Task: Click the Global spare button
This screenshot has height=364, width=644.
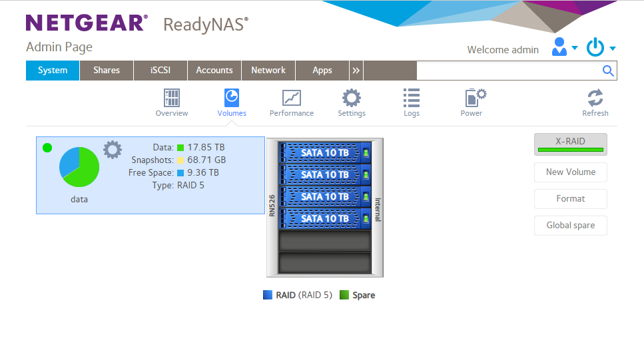Action: point(571,226)
